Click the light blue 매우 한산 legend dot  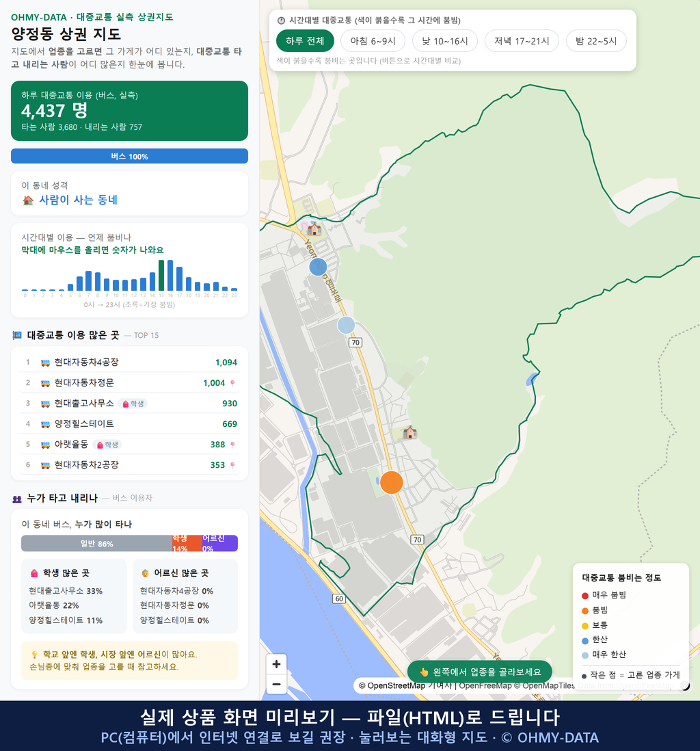coord(584,655)
